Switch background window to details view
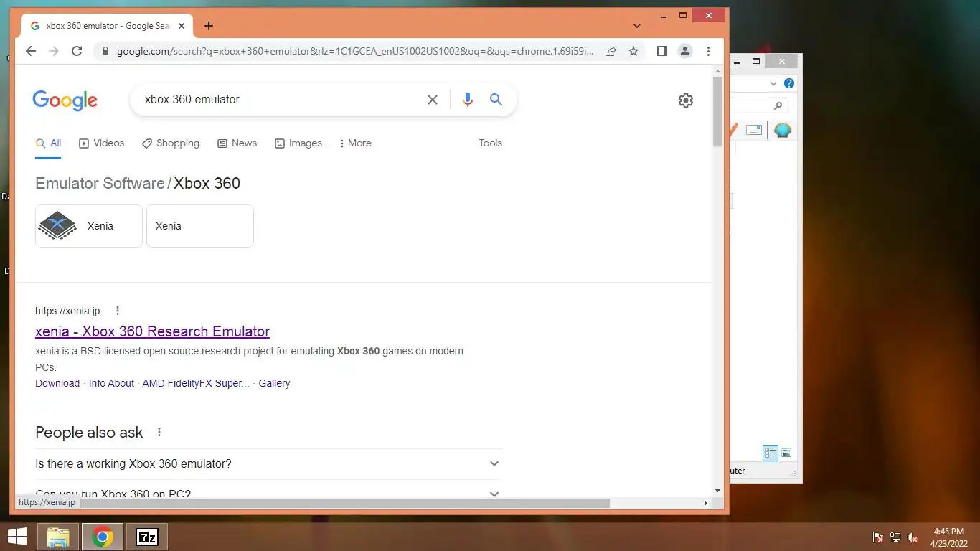 [x=771, y=453]
